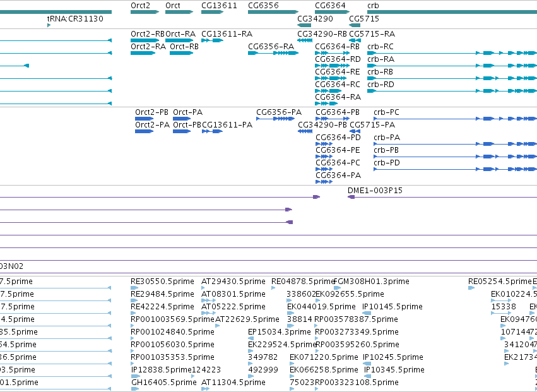The image size is (537, 392).
Task: Click transcript crb-RA label
Action: click(381, 59)
